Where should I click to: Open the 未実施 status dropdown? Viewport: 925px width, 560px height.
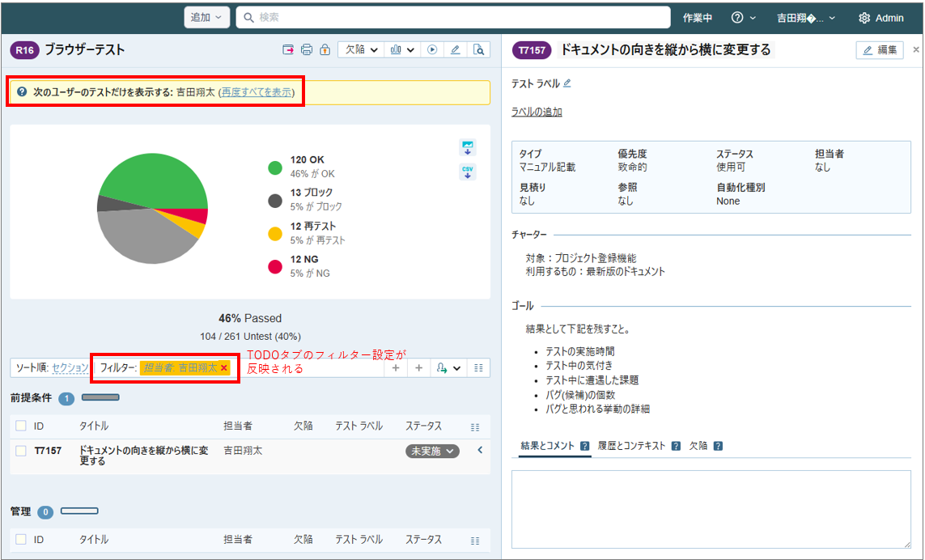432,451
